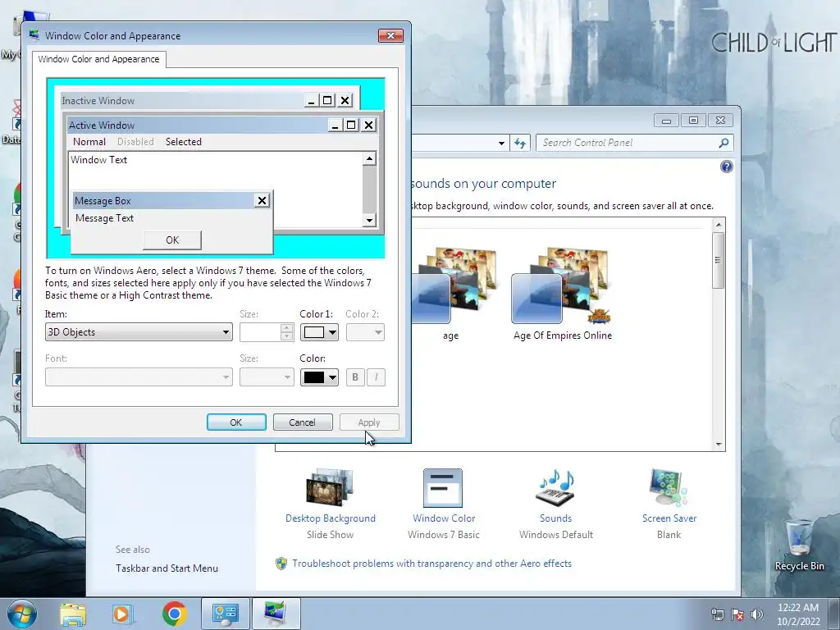
Task: Open the font Size dropdown
Action: tap(267, 377)
